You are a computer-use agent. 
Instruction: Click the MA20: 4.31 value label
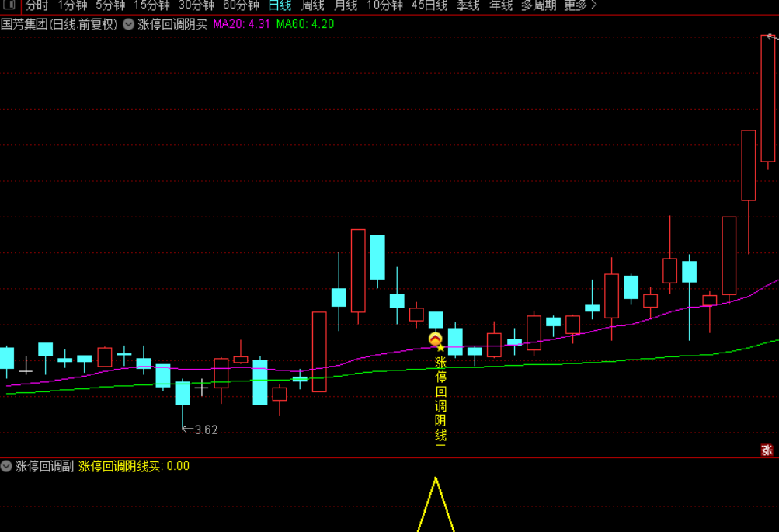click(242, 24)
